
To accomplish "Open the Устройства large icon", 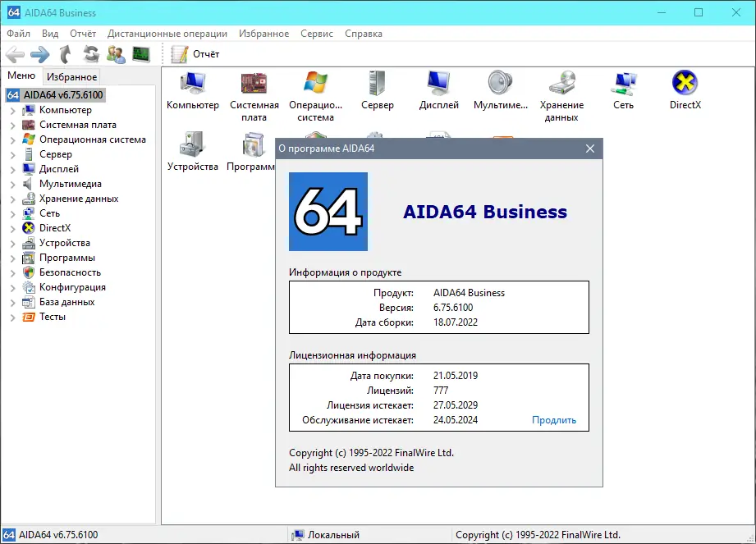I will coord(193,152).
